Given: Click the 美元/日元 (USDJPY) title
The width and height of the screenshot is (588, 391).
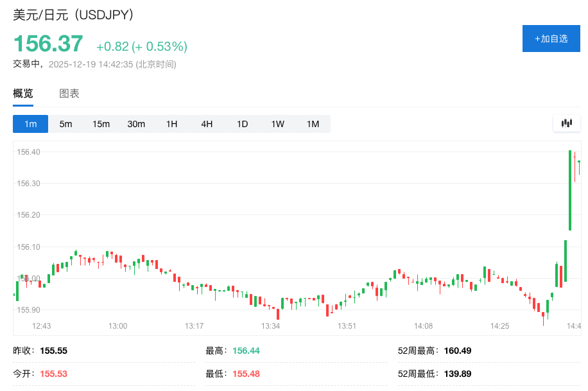Looking at the screenshot, I should [74, 15].
